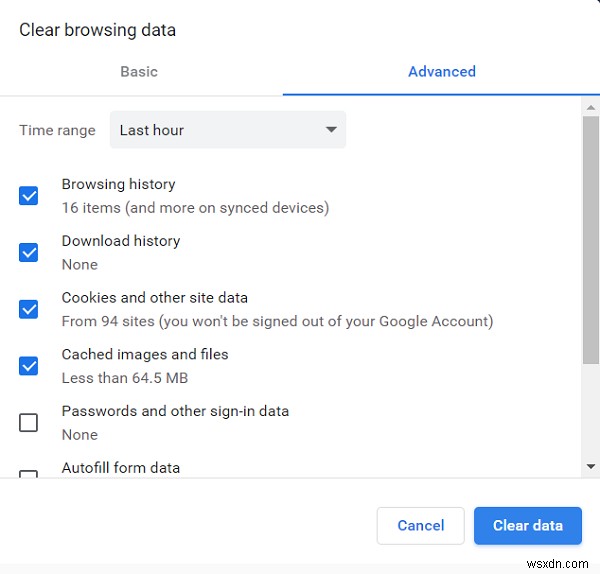Click the Clear data button
The width and height of the screenshot is (600, 574).
click(x=528, y=525)
